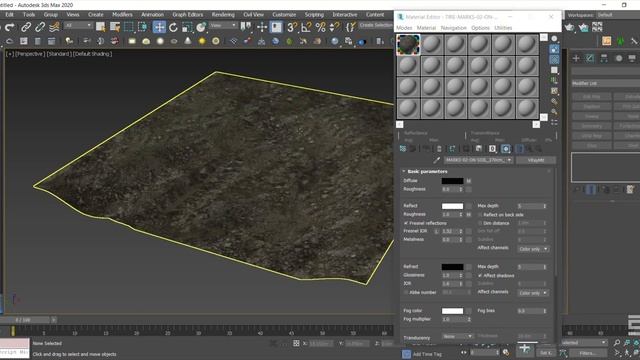Open Refract Affect channels Color only dropdown
Screen dimensions: 640x360
[533, 293]
